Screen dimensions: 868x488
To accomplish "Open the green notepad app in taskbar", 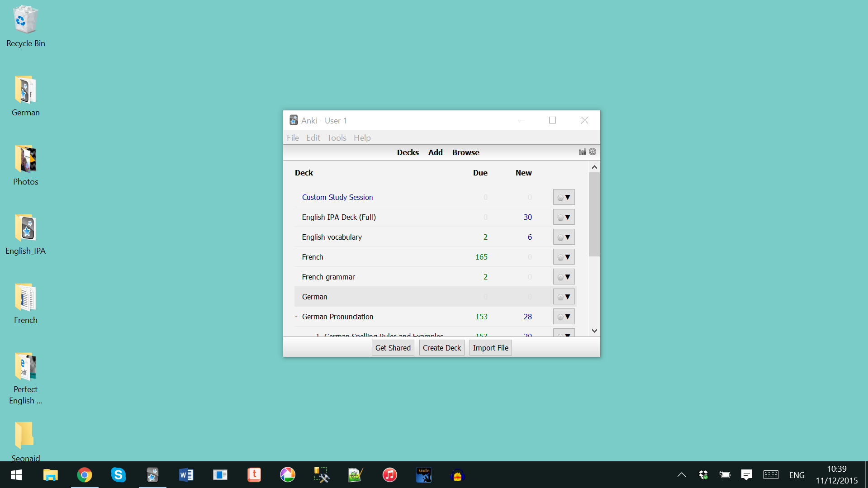I will point(356,475).
